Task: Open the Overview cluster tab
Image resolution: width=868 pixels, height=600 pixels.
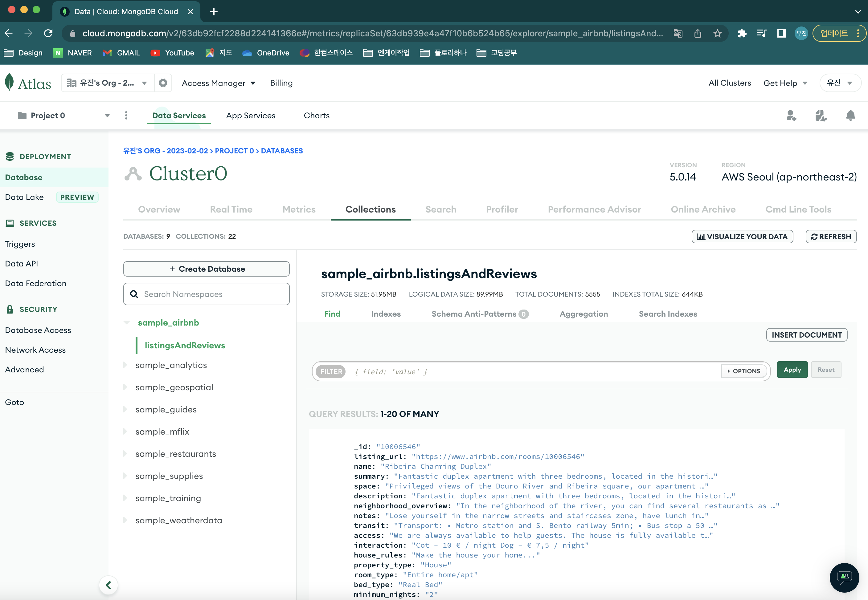Action: [159, 209]
